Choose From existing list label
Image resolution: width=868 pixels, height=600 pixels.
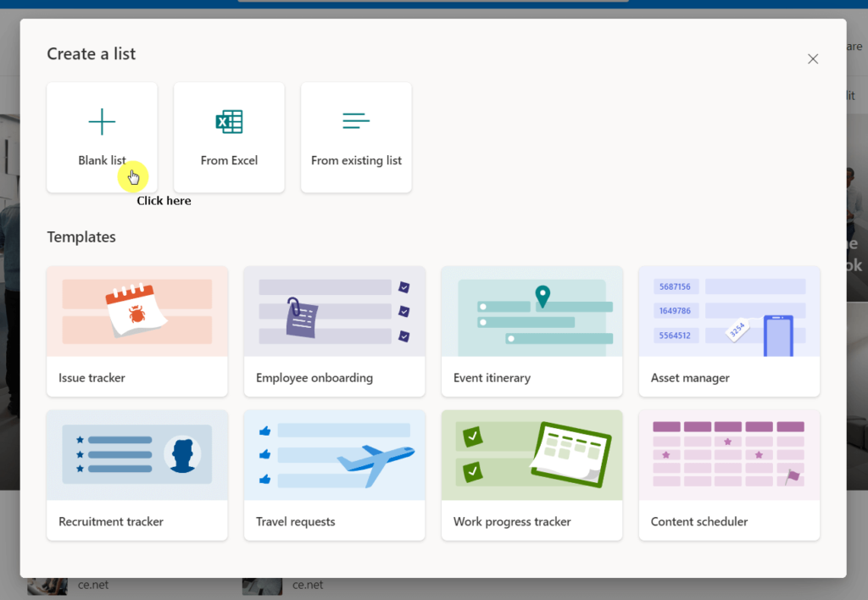356,160
